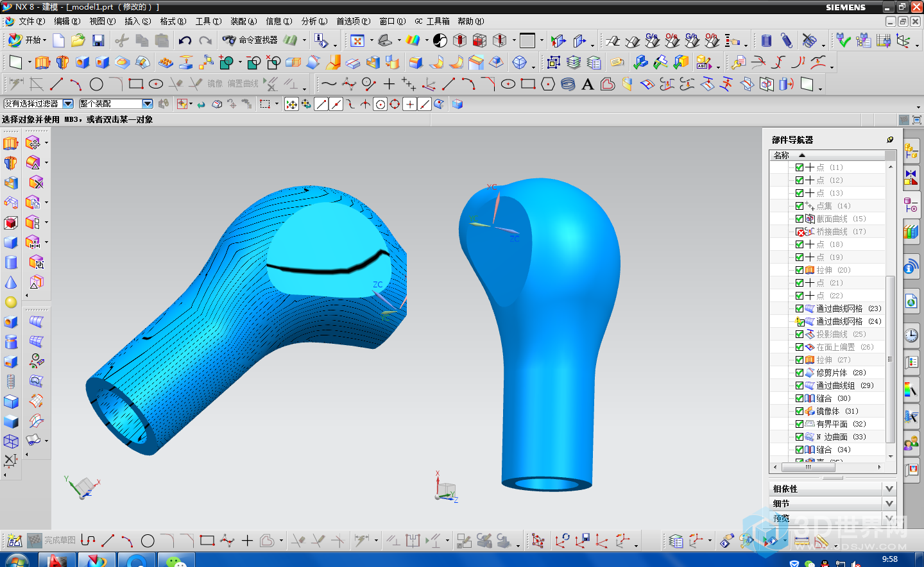The image size is (924, 567).
Task: Select the Revolve tool icon
Action: click(62, 63)
